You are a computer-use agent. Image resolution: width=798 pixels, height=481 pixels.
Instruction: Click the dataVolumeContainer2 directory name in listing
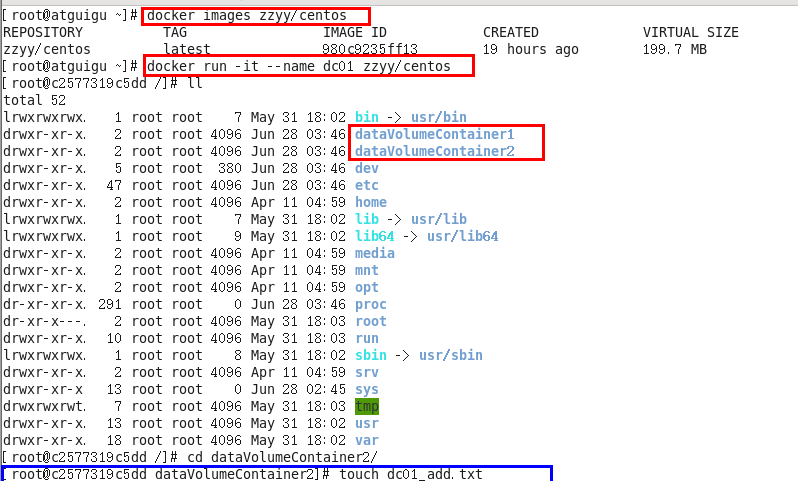point(435,151)
